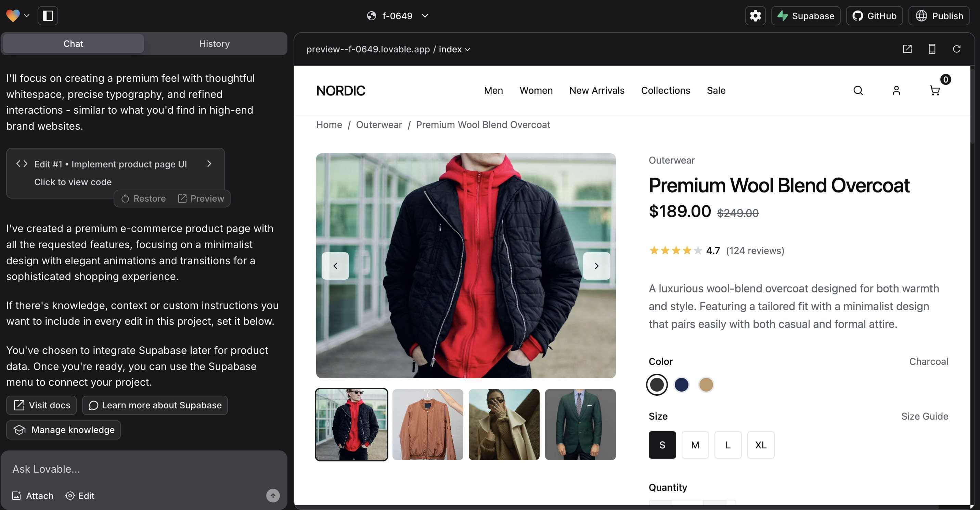The width and height of the screenshot is (980, 510).
Task: Send message with arrow button
Action: click(x=273, y=496)
